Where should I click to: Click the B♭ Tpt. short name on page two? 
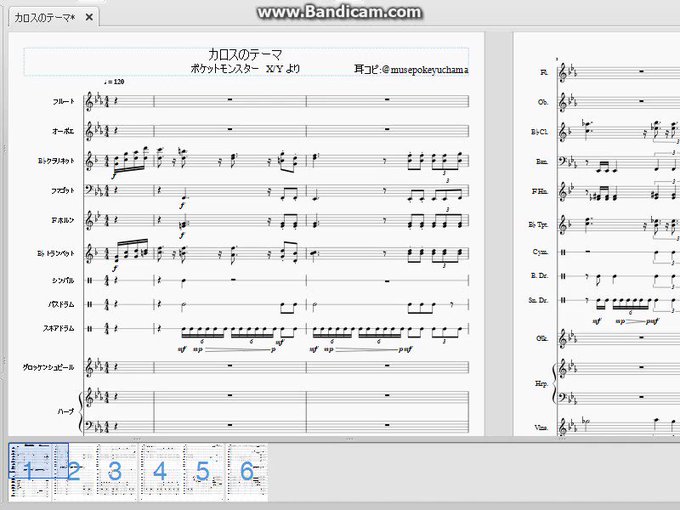pos(538,224)
